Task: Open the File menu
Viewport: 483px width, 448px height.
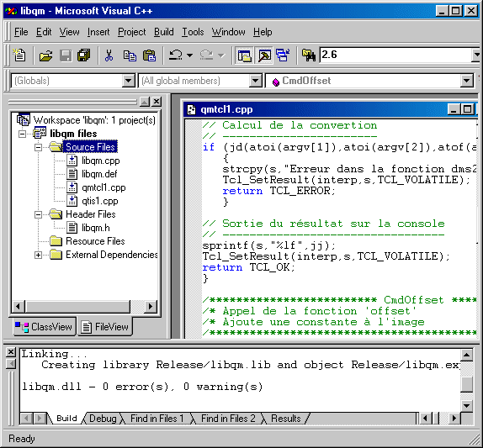Action: tap(21, 32)
